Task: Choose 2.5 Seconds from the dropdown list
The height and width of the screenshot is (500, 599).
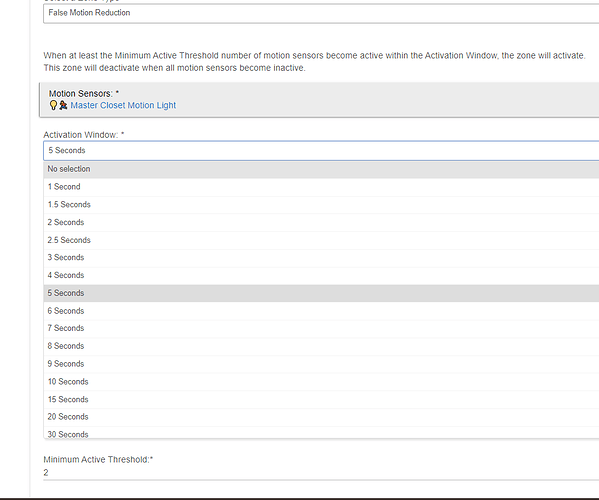Action: click(x=321, y=240)
